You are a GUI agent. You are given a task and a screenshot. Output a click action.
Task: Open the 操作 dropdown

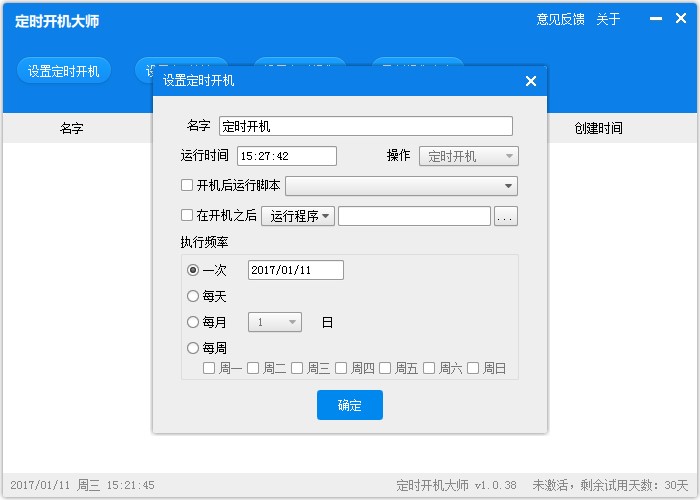pos(469,156)
